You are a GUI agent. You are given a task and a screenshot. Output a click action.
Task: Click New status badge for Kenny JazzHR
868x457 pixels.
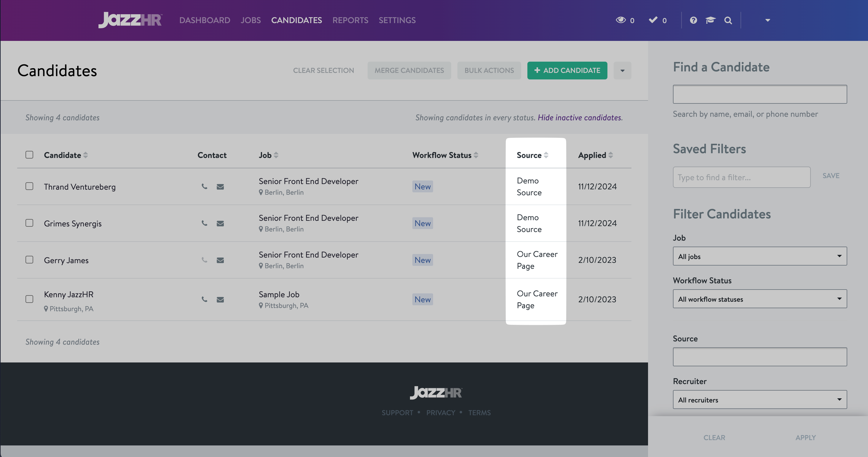tap(422, 299)
